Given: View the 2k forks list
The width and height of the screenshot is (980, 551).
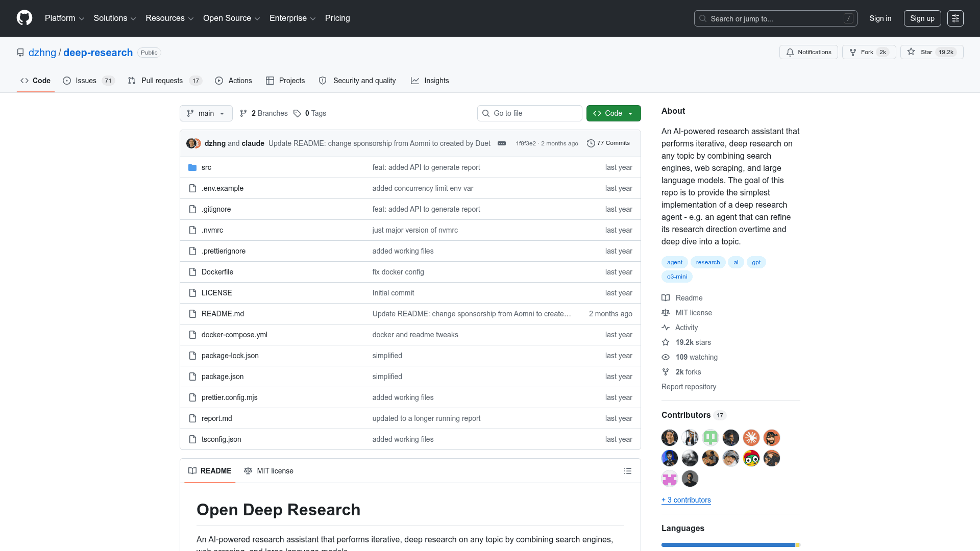Looking at the screenshot, I should coord(681,372).
